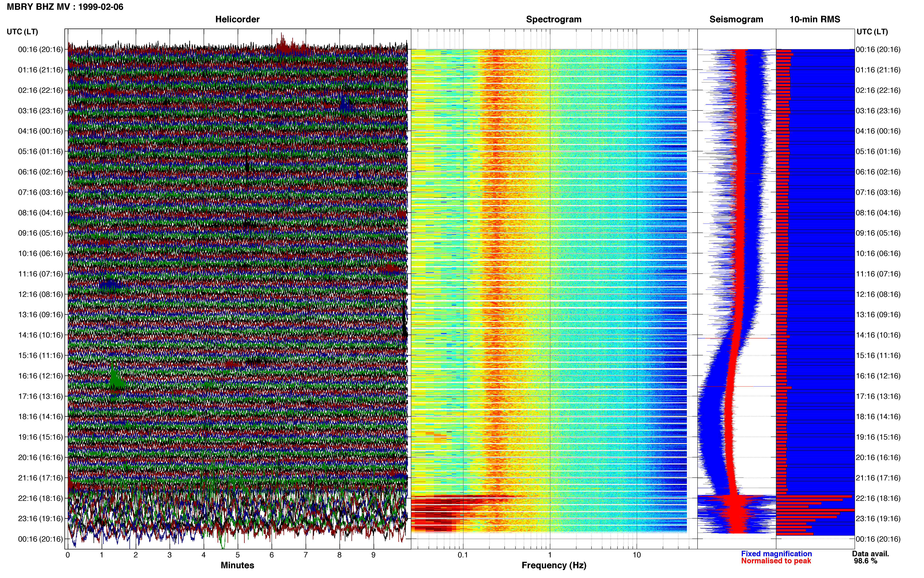This screenshot has width=924, height=578.
Task: Select the '10-min RMS' panel heading
Action: [815, 20]
